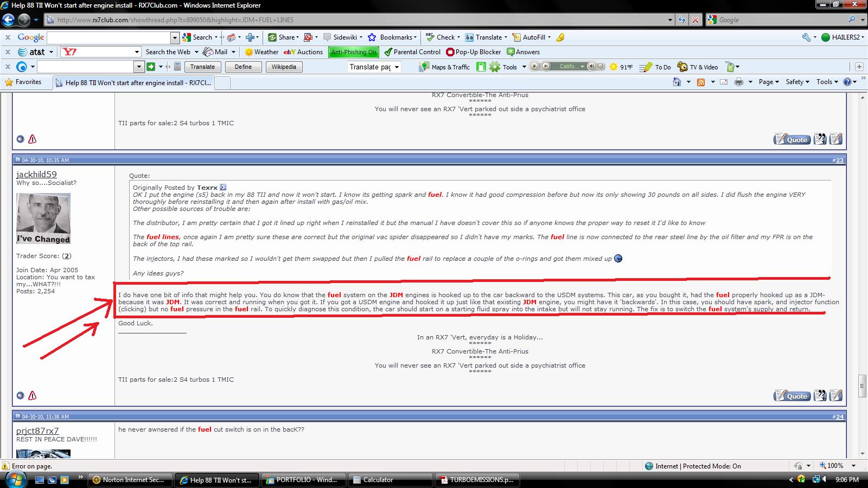Select the Help 88 TII browser tab

134,82
